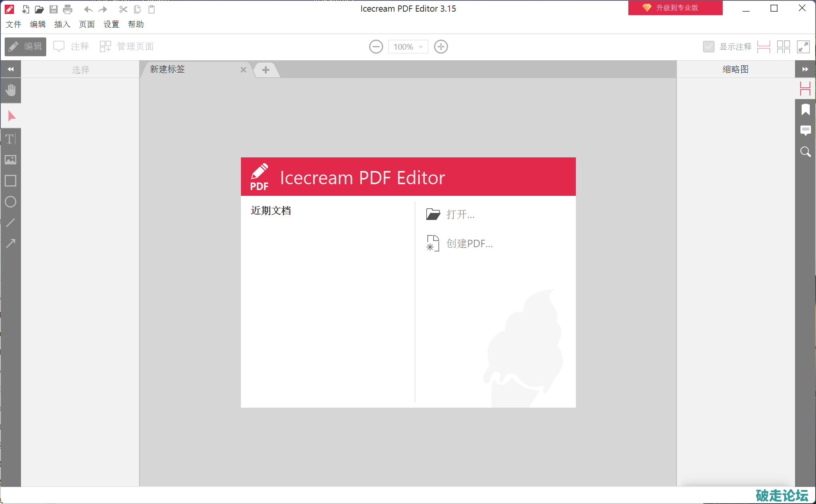The height and width of the screenshot is (504, 816).
Task: Collapse the left tools panel
Action: pyautogui.click(x=10, y=69)
